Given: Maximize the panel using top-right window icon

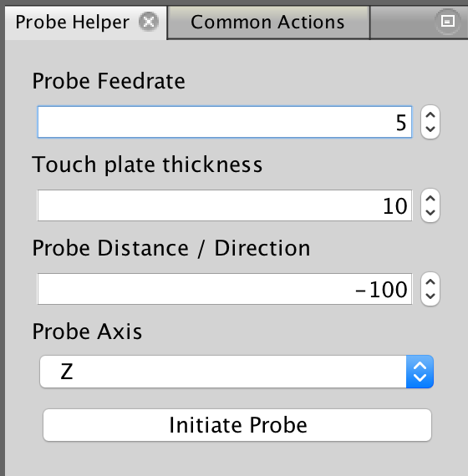Looking at the screenshot, I should pos(448,21).
